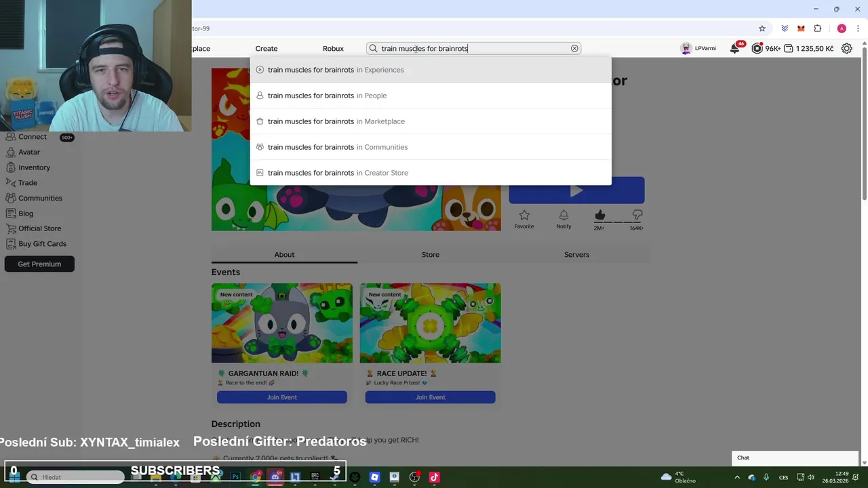Image resolution: width=868 pixels, height=488 pixels.
Task: Show hidden system tray icons chevron
Action: pos(737,477)
